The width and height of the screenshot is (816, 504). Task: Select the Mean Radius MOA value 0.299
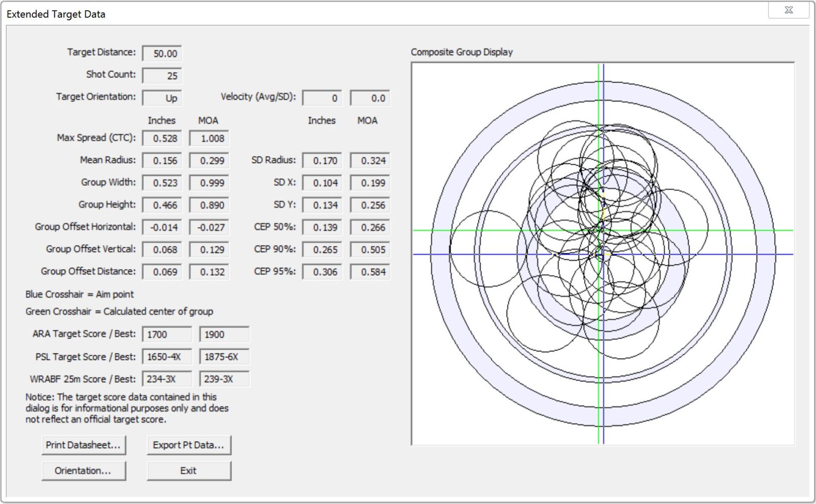(x=209, y=160)
